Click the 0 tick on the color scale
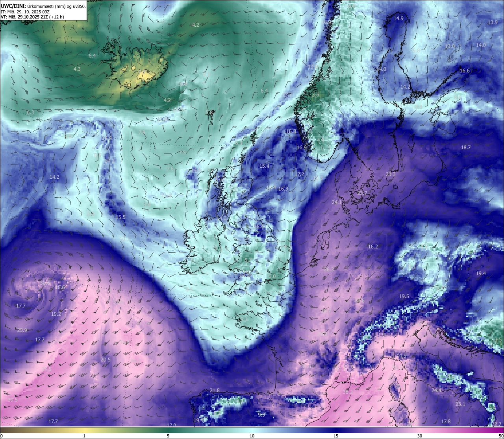 [2, 436]
